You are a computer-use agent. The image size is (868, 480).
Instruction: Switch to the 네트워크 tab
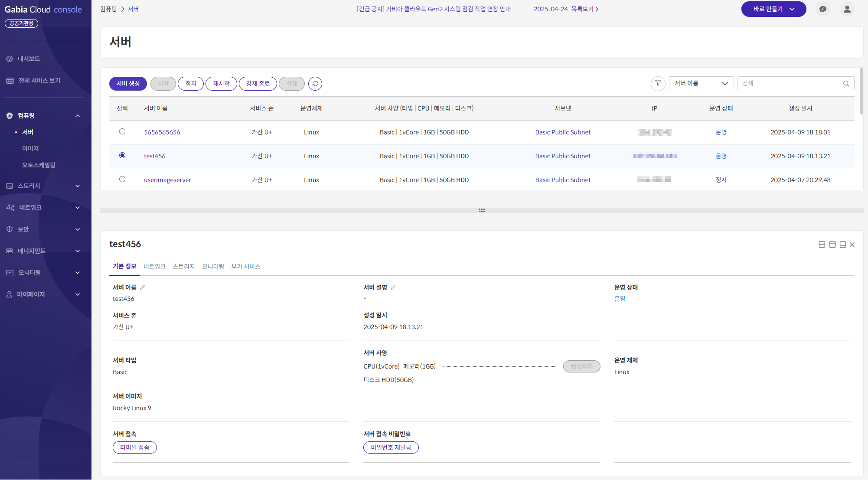(154, 267)
